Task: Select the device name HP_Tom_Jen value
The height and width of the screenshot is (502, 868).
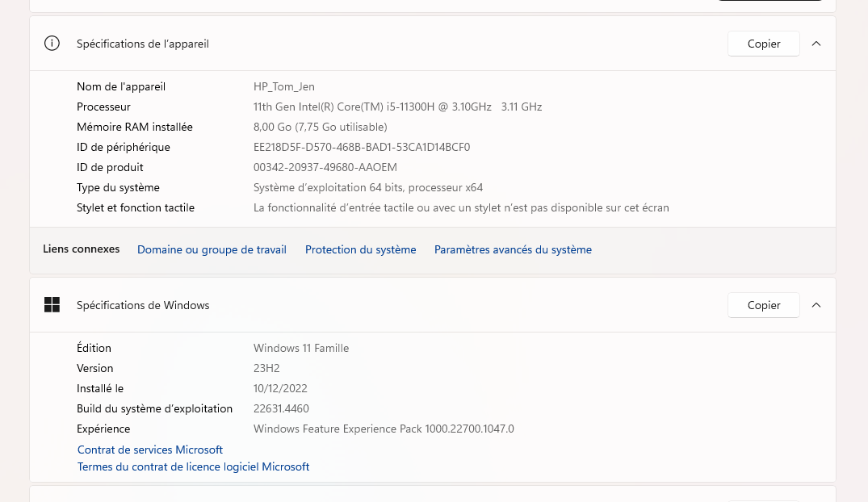Action: click(284, 86)
